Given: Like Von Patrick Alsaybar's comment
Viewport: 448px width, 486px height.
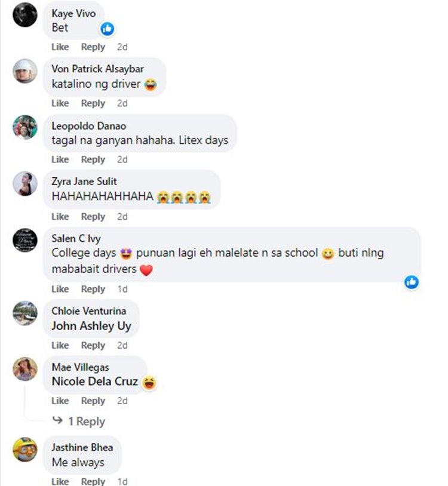Looking at the screenshot, I should 60,103.
